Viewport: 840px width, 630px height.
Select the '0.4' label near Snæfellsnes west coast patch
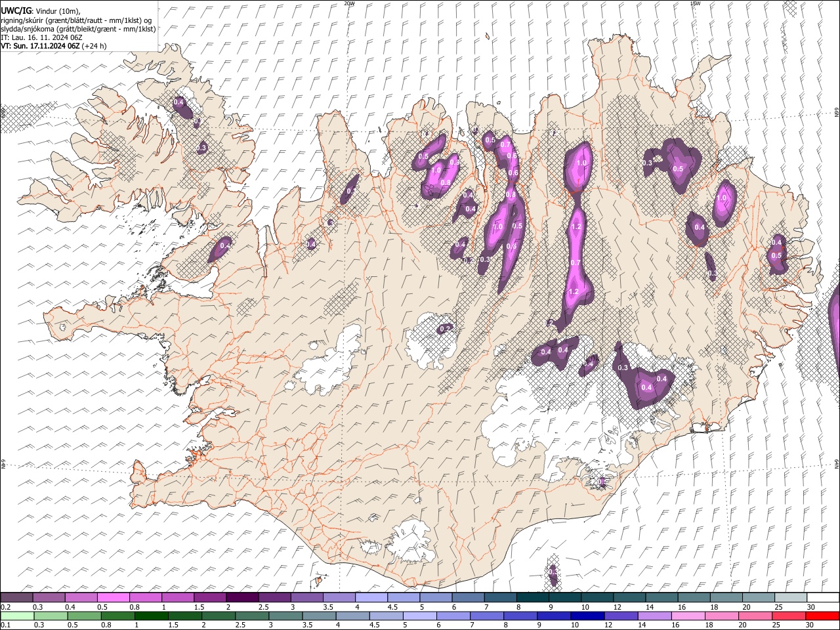pos(225,245)
